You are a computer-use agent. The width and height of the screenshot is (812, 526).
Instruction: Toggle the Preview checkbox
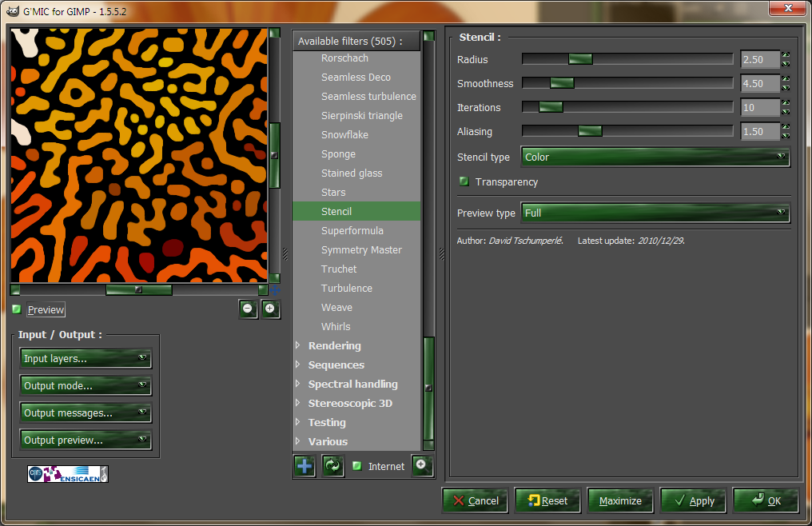17,309
